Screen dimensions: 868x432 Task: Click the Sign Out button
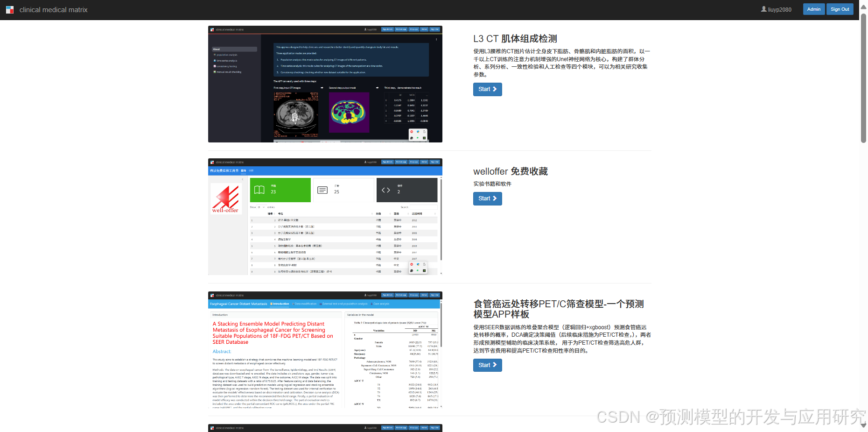[840, 9]
